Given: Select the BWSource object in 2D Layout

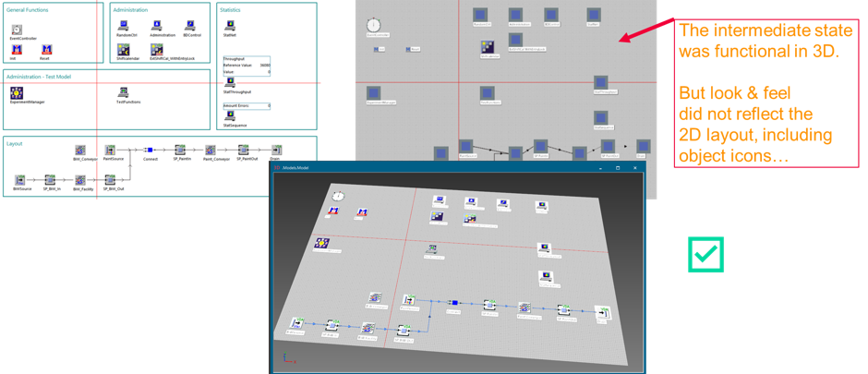Looking at the screenshot, I should click(20, 180).
